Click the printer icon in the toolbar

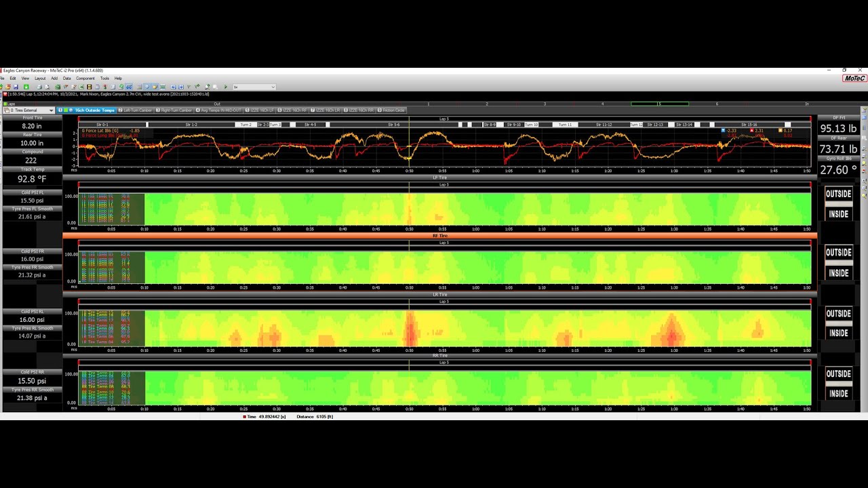tap(39, 87)
